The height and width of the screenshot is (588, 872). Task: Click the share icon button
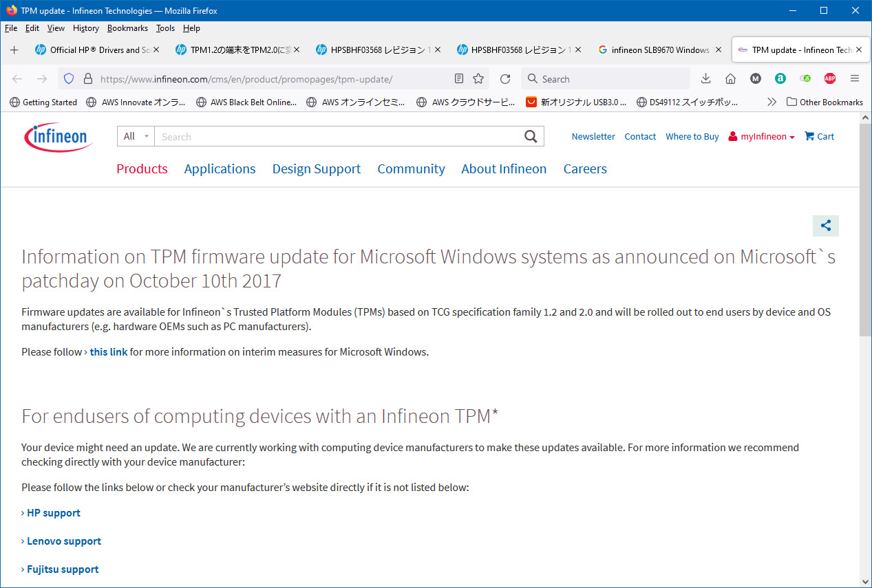point(826,226)
